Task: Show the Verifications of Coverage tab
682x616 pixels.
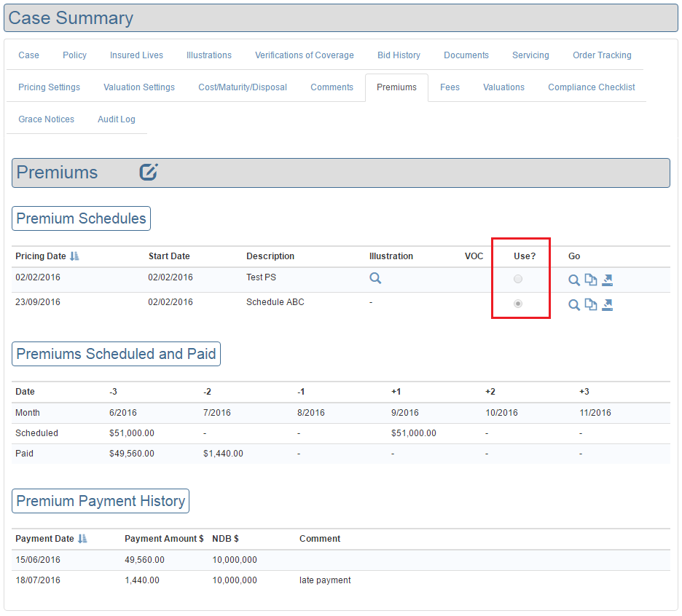Action: [x=305, y=55]
